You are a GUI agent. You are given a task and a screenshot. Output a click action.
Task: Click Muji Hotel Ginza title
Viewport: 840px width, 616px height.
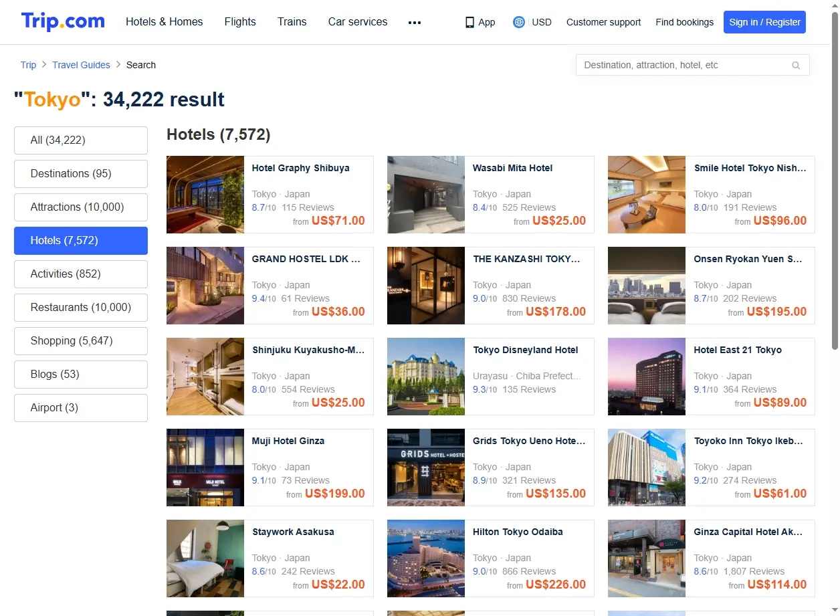point(288,441)
